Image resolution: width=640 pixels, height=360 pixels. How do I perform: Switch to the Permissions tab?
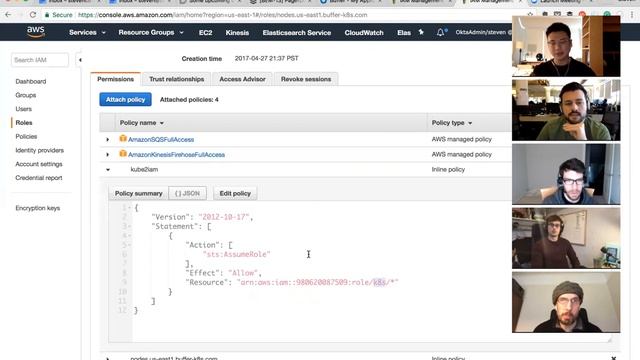tap(116, 79)
